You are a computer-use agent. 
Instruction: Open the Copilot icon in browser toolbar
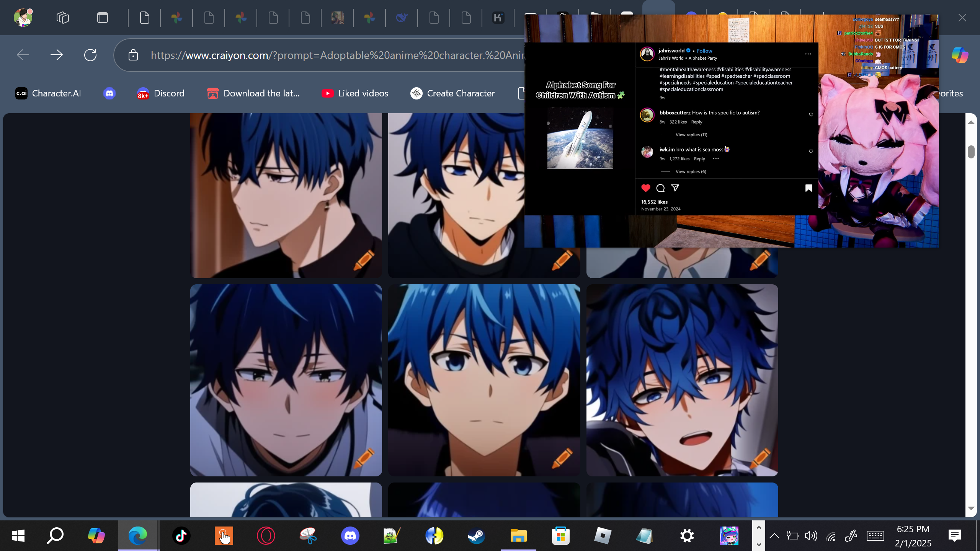[959, 55]
